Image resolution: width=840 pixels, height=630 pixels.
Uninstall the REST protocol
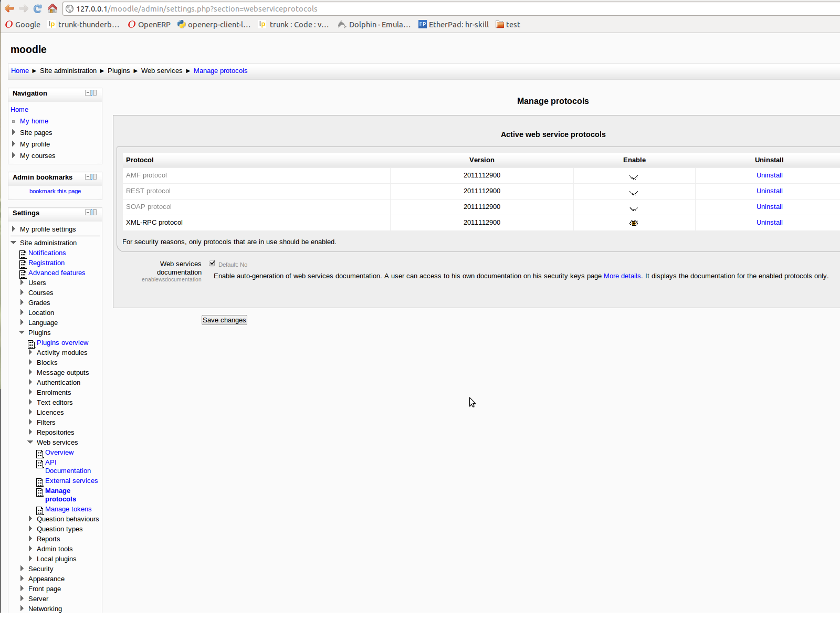pos(769,191)
